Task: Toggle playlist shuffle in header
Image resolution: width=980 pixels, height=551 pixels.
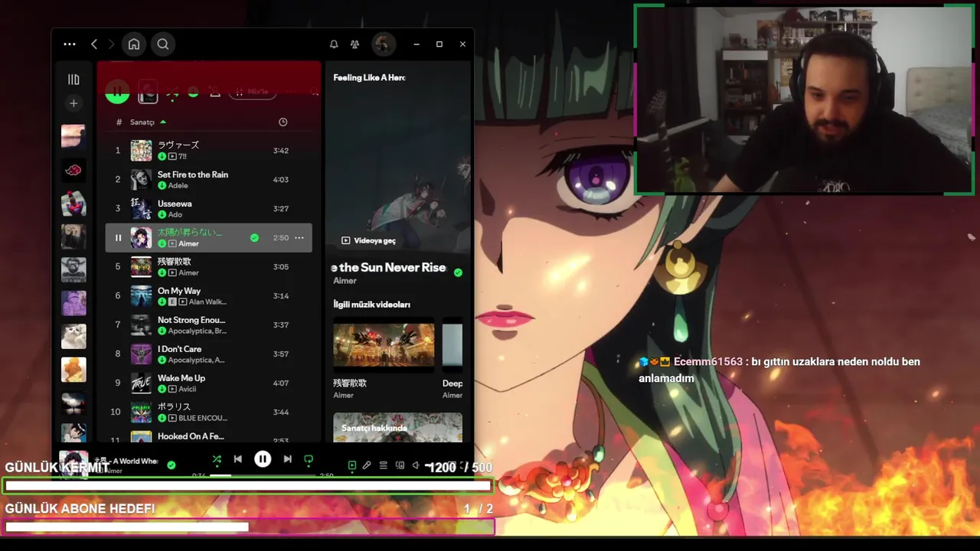Action: tap(172, 93)
